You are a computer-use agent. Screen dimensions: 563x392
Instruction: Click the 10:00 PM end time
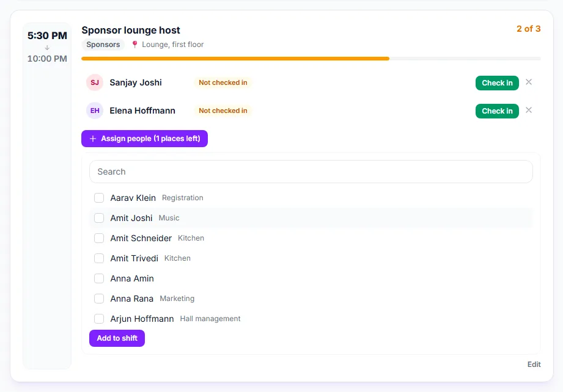pos(47,59)
